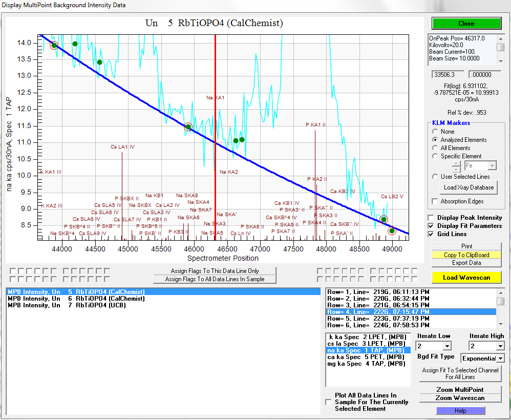
Task: Select ca ka Spec 5 PET channel
Action: [365, 357]
